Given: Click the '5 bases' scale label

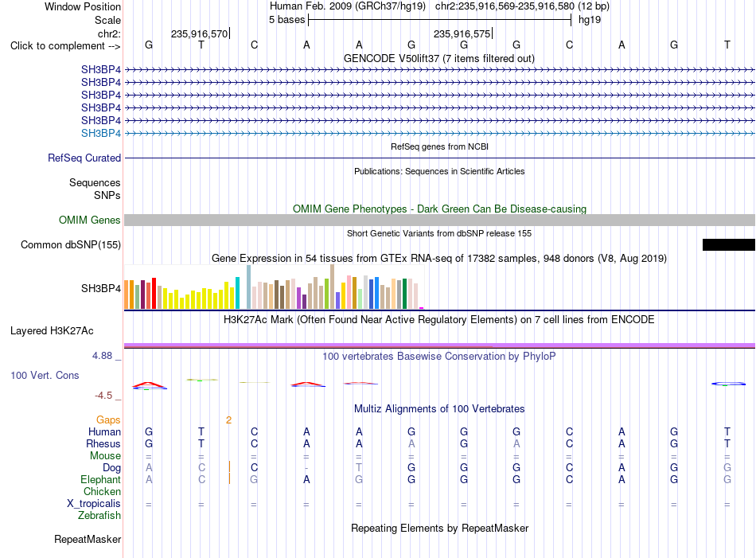Looking at the screenshot, I should click(286, 20).
